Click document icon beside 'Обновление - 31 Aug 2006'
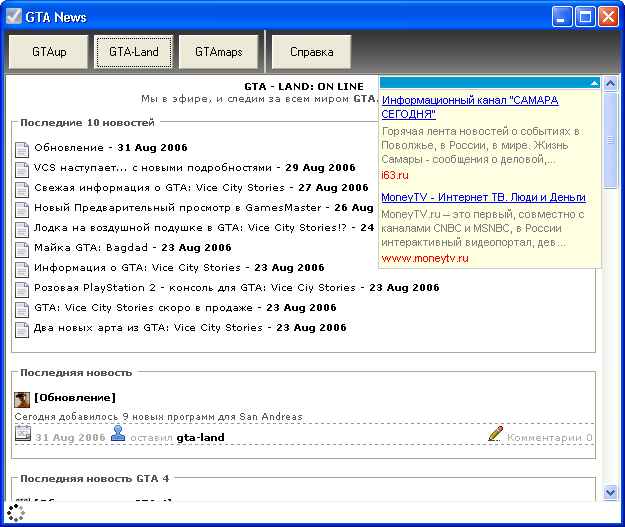 coord(22,148)
